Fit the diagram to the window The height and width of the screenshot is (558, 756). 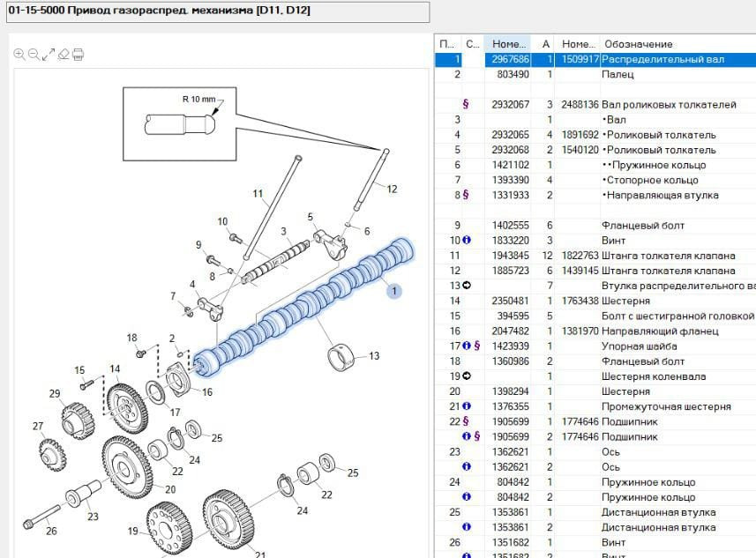pyautogui.click(x=48, y=55)
